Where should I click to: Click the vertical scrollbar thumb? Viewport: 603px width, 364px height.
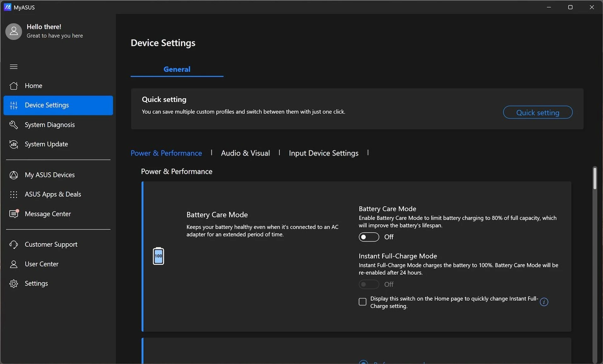595,178
